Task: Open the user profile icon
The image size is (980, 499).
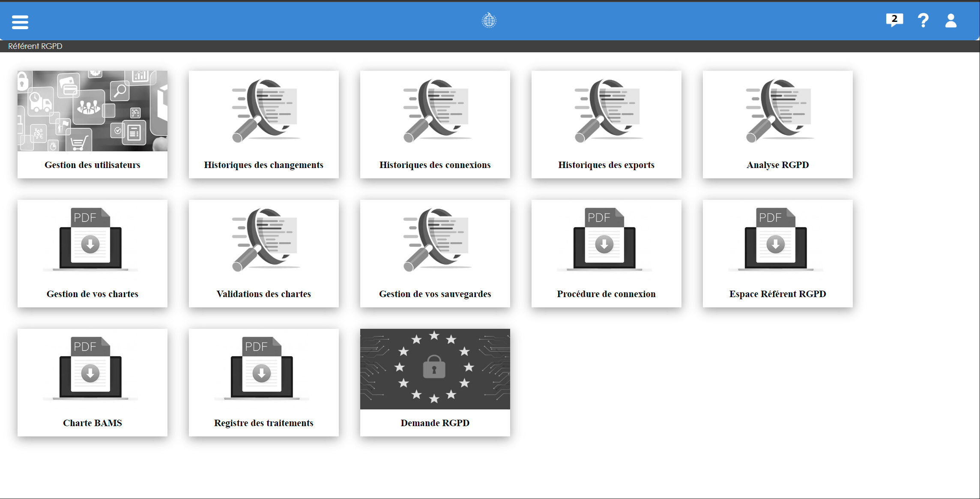Action: [950, 20]
